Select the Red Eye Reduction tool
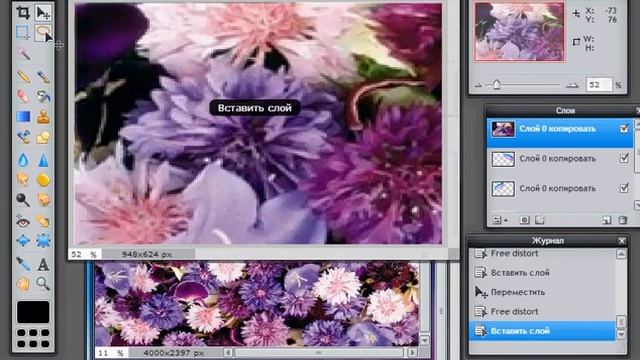The height and width of the screenshot is (360, 640). [23, 221]
